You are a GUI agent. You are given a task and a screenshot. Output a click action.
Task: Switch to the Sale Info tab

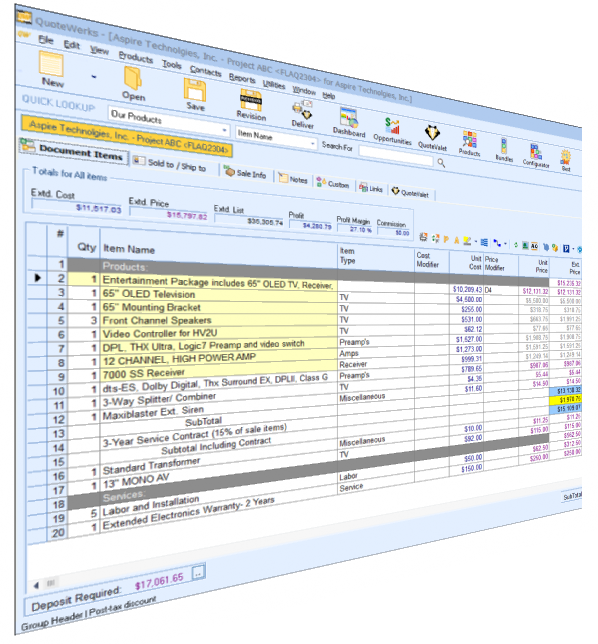point(246,173)
